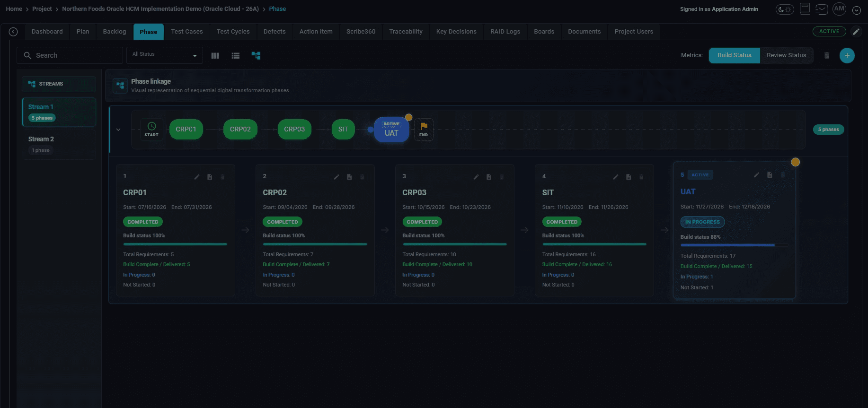Add a new phase with plus button

(847, 55)
